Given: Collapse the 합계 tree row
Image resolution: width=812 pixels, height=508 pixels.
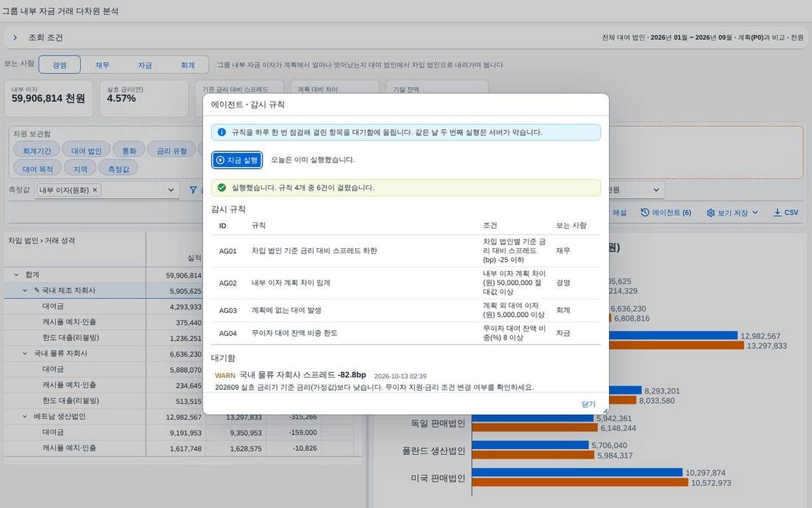Looking at the screenshot, I should (16, 275).
